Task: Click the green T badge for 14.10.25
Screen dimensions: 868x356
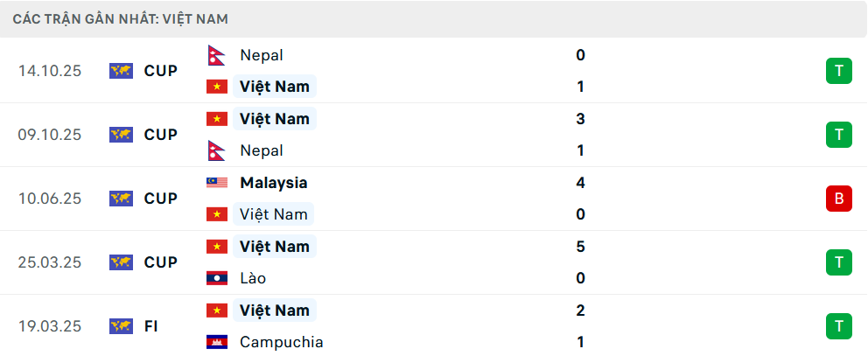Action: 838,71
